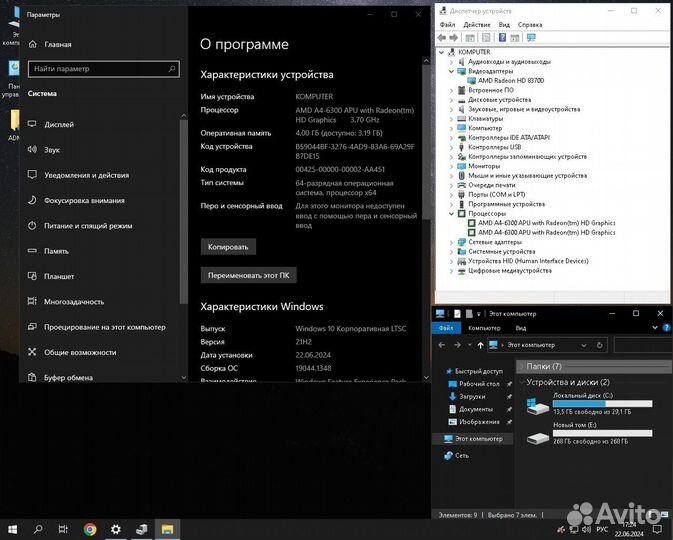The width and height of the screenshot is (673, 540).
Task: Click the forward arrow in Device Manager toolbar
Action: coord(453,38)
